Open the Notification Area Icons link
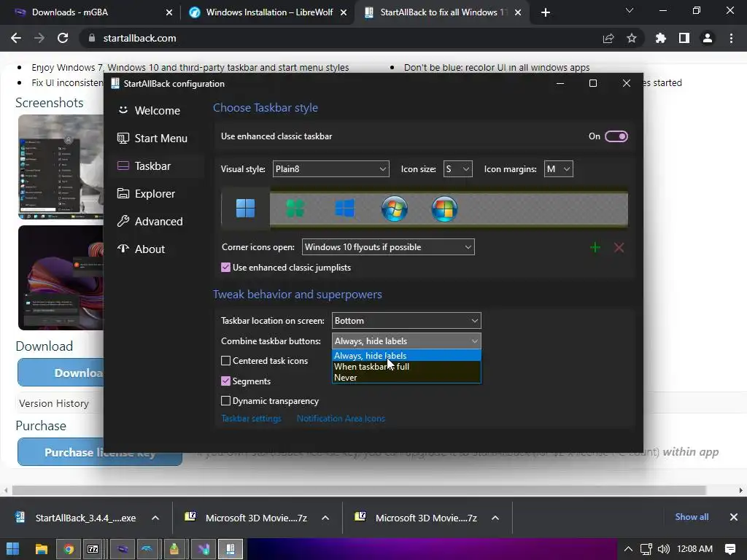This screenshot has height=560, width=747. pyautogui.click(x=341, y=419)
